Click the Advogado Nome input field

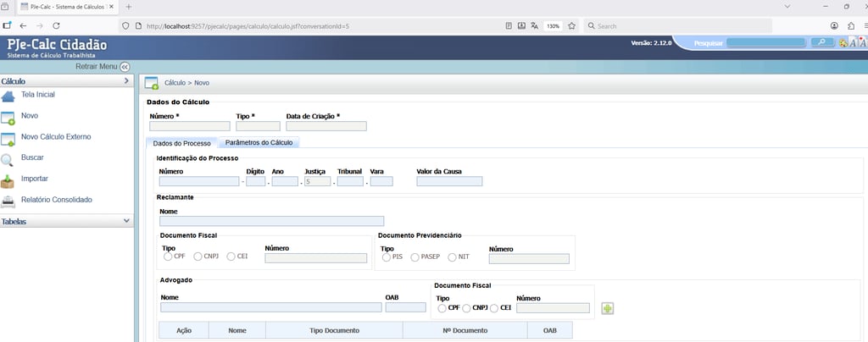pos(270,307)
